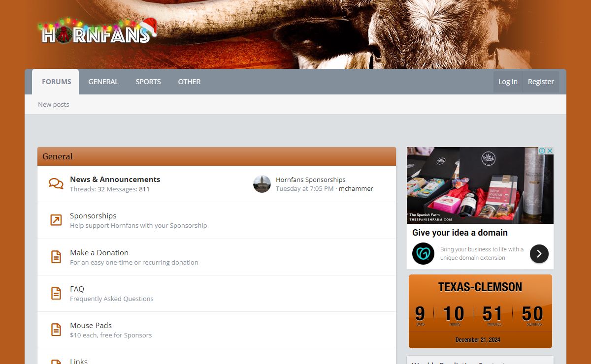
Task: Click the Mouse Pads page icon
Action: [x=56, y=330]
